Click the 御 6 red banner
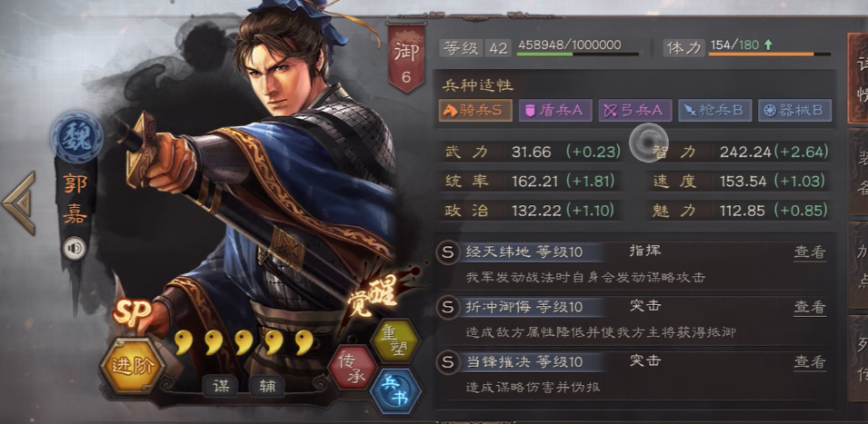 click(x=406, y=57)
